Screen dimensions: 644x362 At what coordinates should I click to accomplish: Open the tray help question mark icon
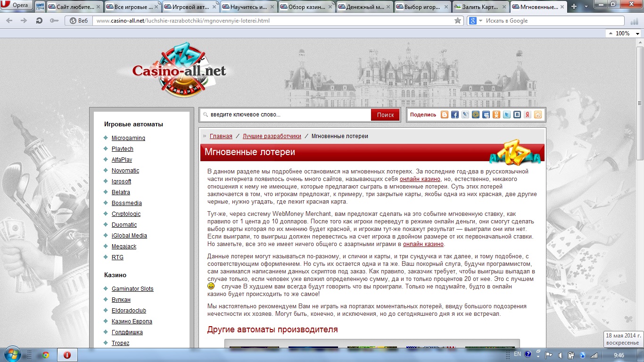coord(528,354)
